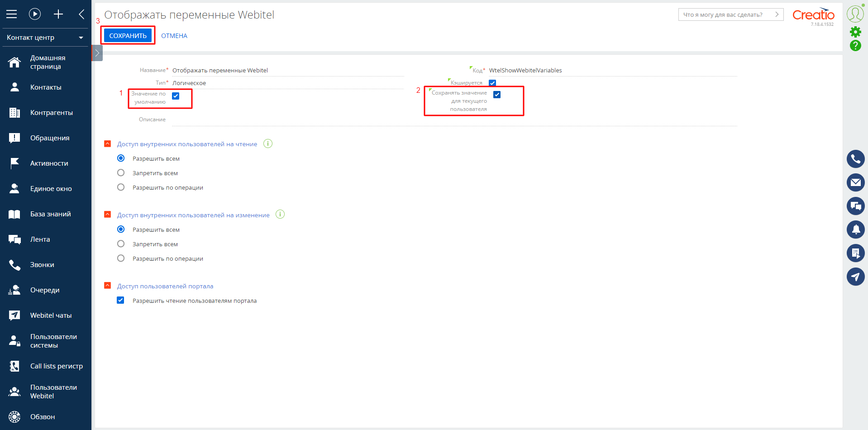This screenshot has height=430, width=868.
Task: Click the Отмена button
Action: 174,36
